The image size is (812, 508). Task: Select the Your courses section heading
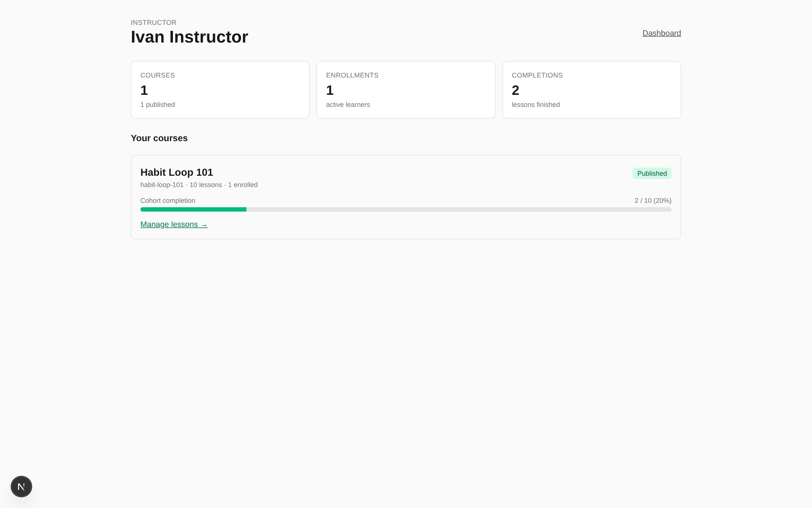[159, 138]
